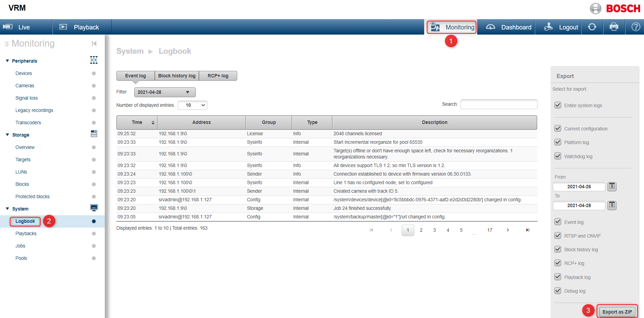Open the print icon

click(614, 27)
